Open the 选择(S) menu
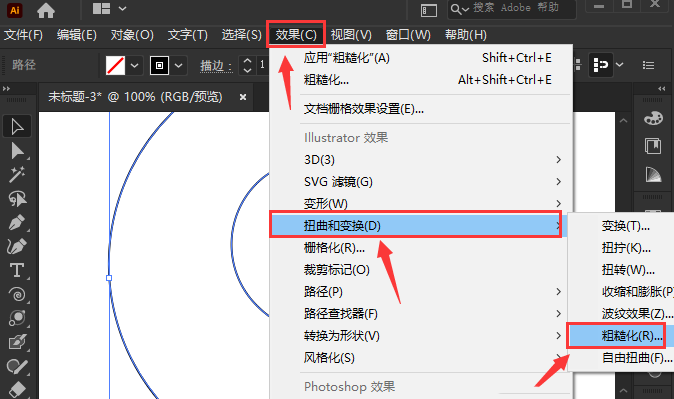Viewport: 674px width, 399px height. tap(241, 35)
